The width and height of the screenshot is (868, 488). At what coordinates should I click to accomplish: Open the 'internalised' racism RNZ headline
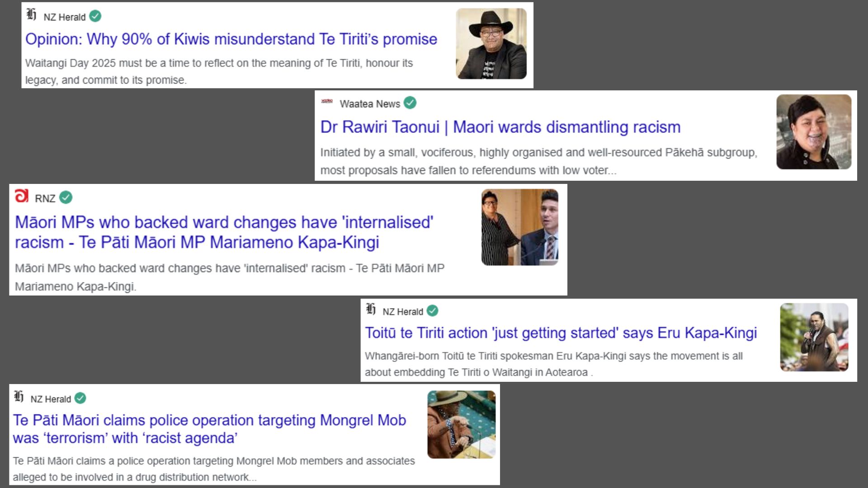[x=224, y=232]
